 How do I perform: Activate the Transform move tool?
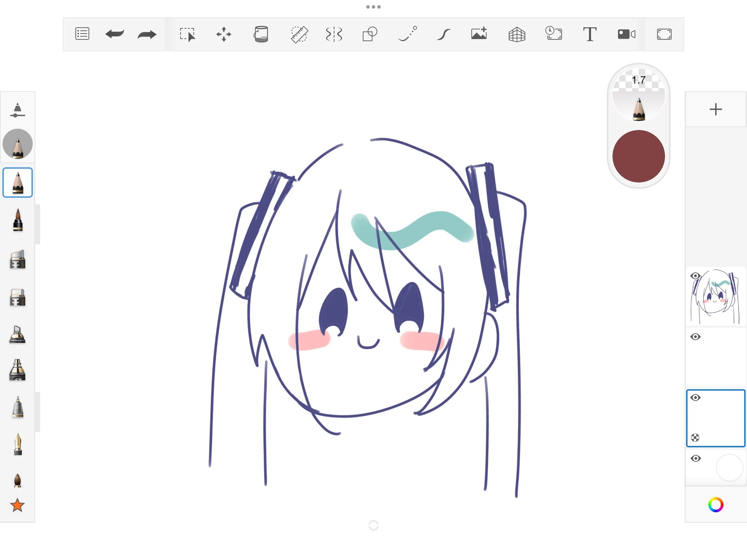coord(224,34)
